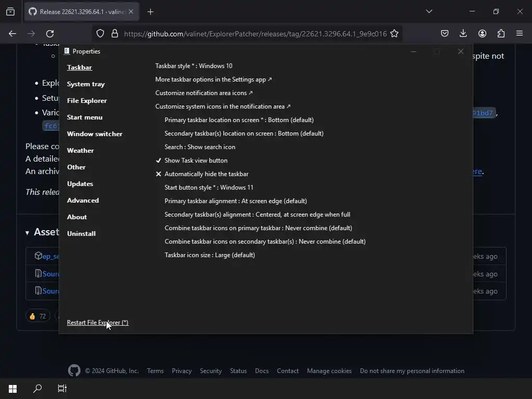The width and height of the screenshot is (532, 399).
Task: Toggle Automatically hide the taskbar
Action: [x=202, y=174]
